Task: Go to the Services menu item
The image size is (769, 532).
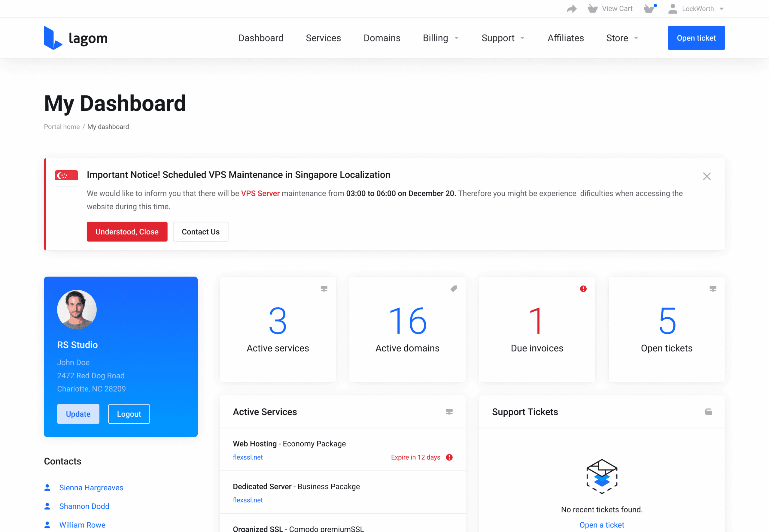Action: coord(323,38)
